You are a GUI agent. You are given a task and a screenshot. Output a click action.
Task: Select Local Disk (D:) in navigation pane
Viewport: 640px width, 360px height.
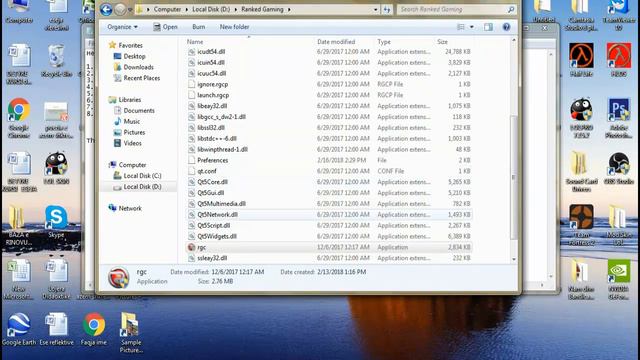click(x=142, y=187)
